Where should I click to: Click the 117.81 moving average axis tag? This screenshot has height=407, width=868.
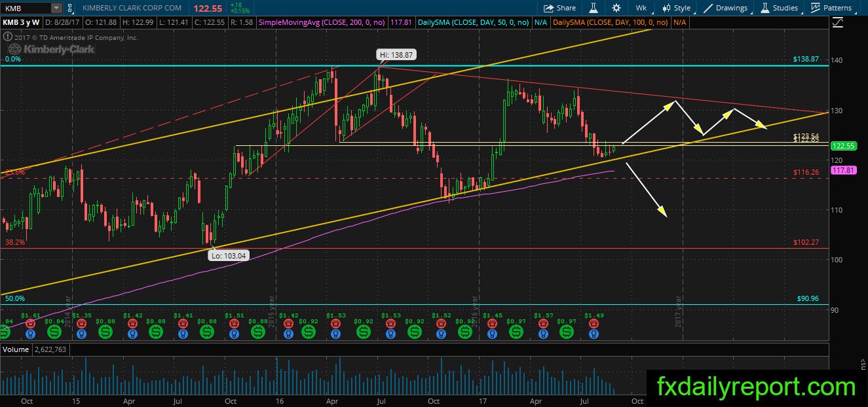pos(842,170)
